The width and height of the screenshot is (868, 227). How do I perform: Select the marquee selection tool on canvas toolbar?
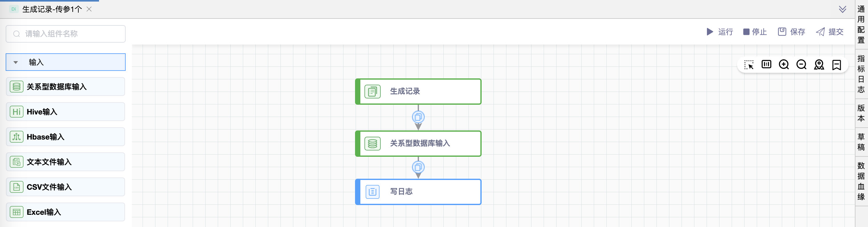(x=749, y=65)
